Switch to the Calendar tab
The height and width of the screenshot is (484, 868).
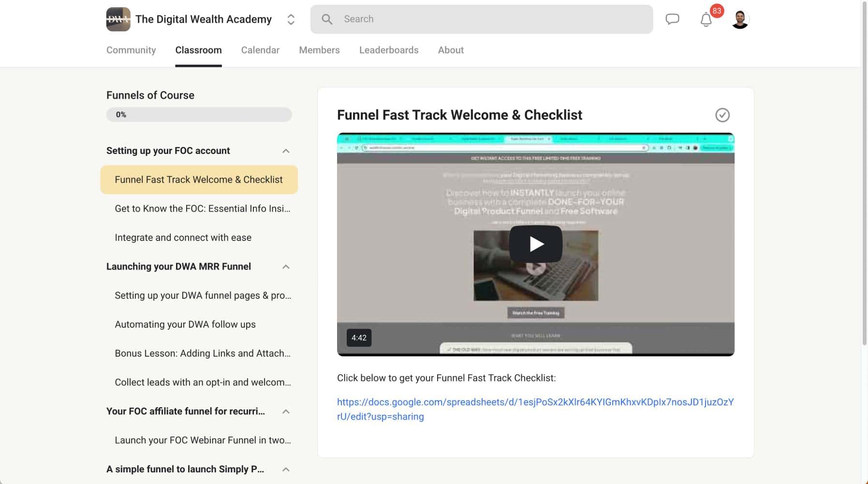pyautogui.click(x=260, y=50)
